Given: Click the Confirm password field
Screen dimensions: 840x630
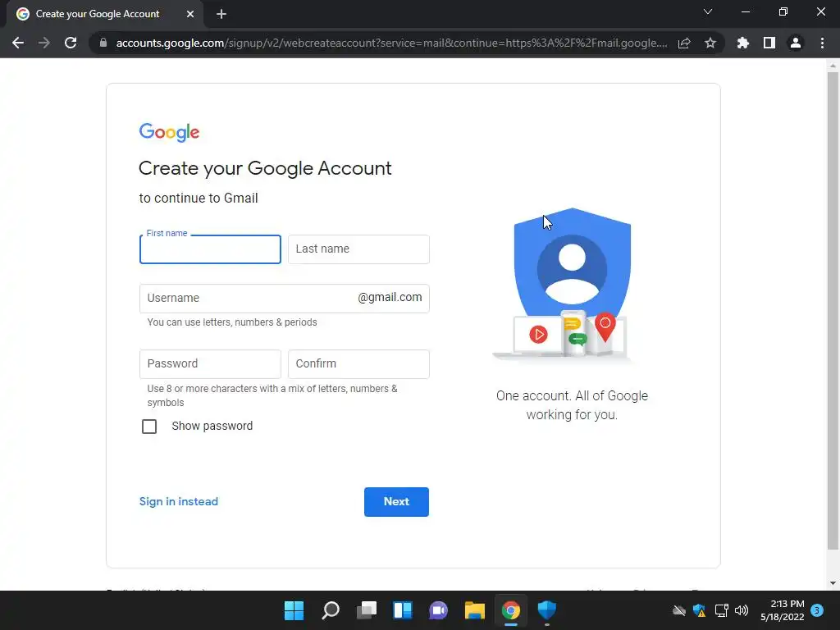Looking at the screenshot, I should [358, 363].
